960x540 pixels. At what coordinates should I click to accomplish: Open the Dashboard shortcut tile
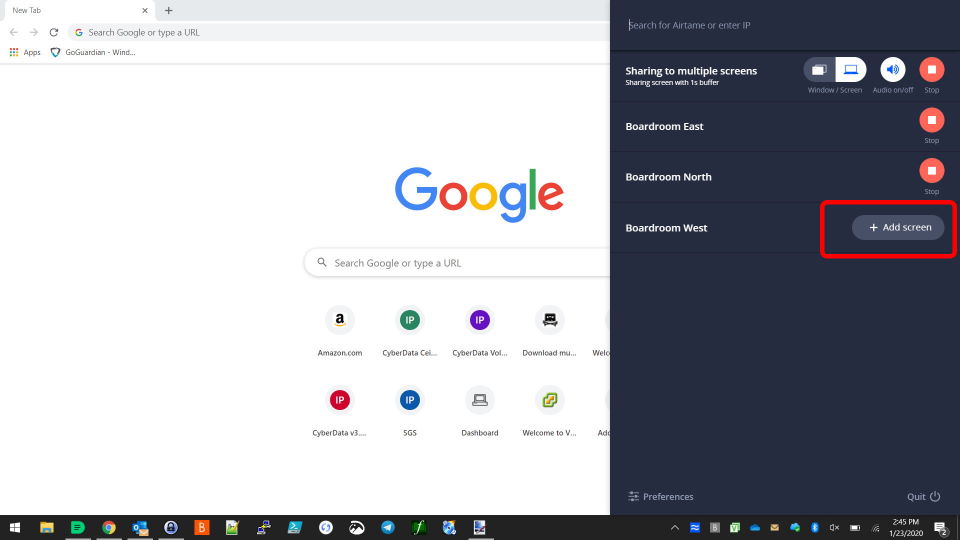(x=479, y=412)
